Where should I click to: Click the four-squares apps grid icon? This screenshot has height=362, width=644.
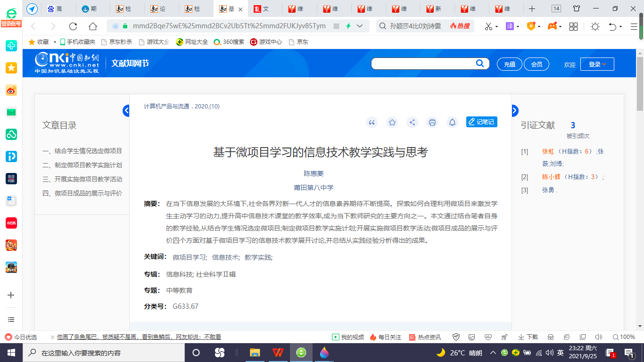pos(574,26)
